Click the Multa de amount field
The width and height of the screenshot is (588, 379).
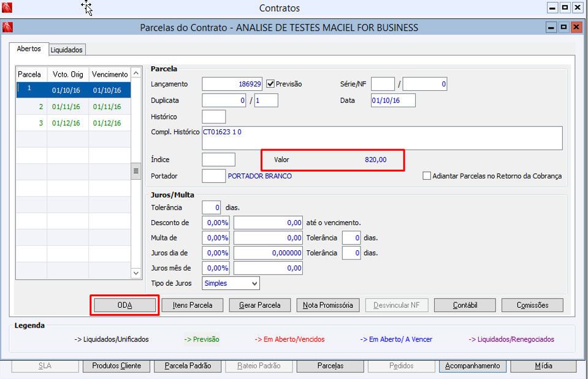pyautogui.click(x=268, y=238)
